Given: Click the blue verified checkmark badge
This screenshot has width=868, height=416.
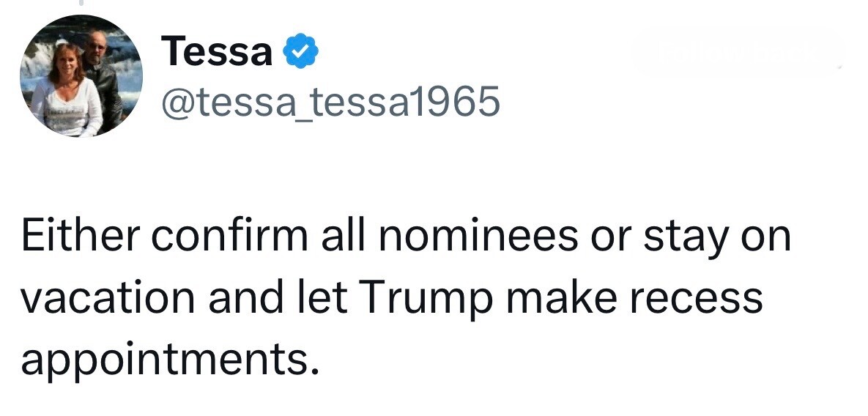Looking at the screenshot, I should tap(300, 53).
